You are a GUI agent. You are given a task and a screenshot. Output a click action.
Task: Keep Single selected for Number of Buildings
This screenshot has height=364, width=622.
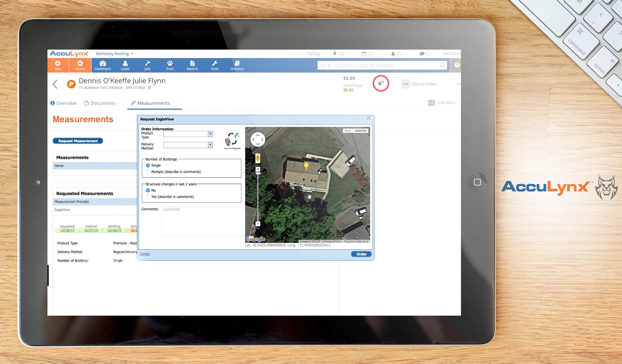coord(148,165)
